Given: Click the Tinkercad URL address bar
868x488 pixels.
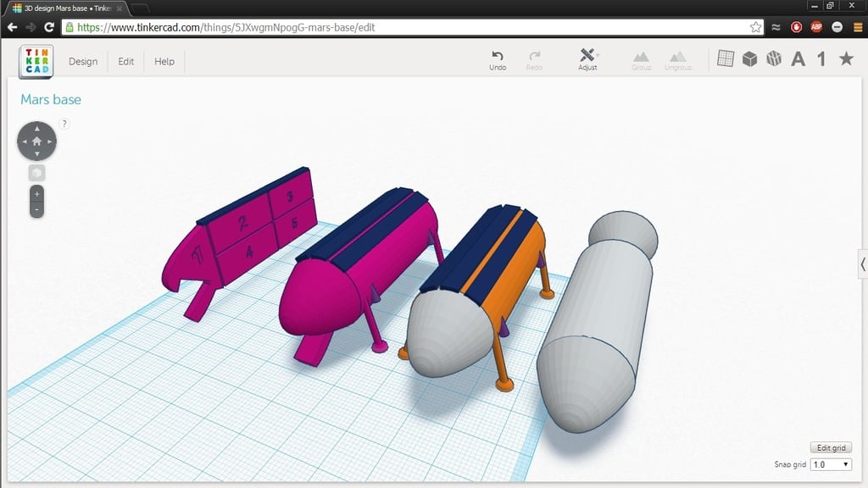Looking at the screenshot, I should (x=413, y=27).
